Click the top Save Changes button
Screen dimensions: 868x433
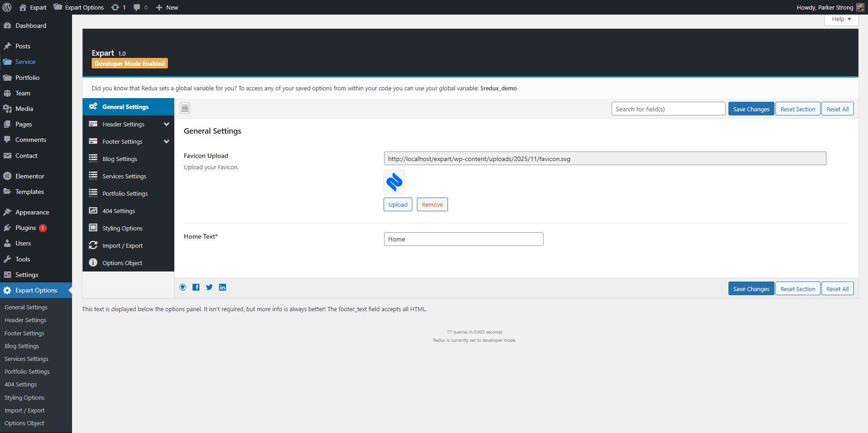pos(751,109)
